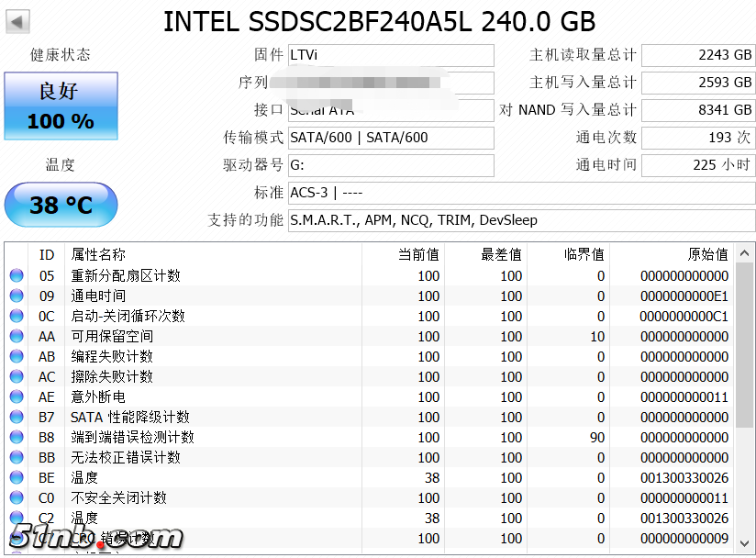Image resolution: width=756 pixels, height=558 pixels.
Task: Click the status orb for attribute AA
Action: pyautogui.click(x=17, y=336)
